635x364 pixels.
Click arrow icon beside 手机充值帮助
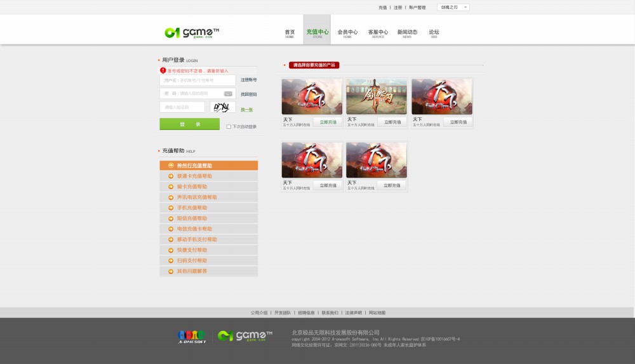[x=171, y=207]
